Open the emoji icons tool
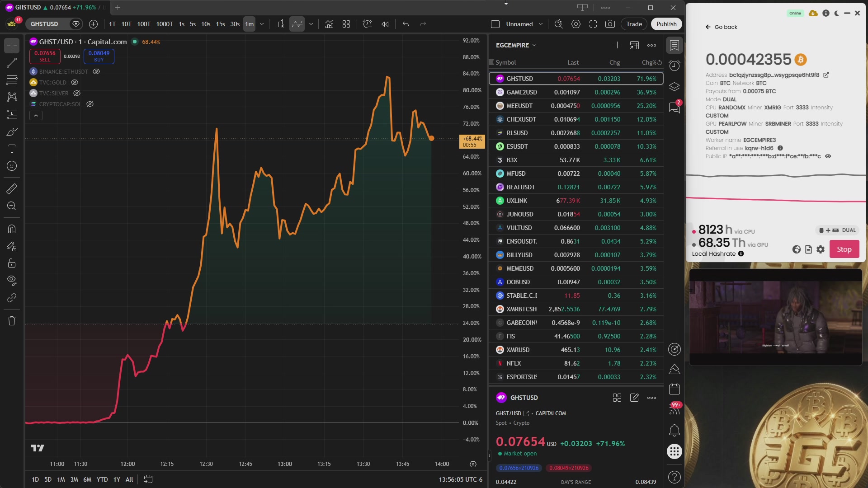 (12, 166)
